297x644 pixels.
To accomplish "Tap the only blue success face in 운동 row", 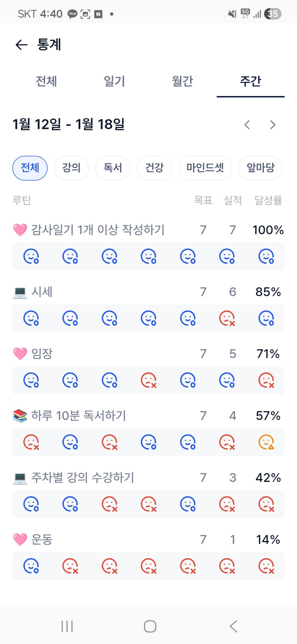I will click(x=31, y=566).
